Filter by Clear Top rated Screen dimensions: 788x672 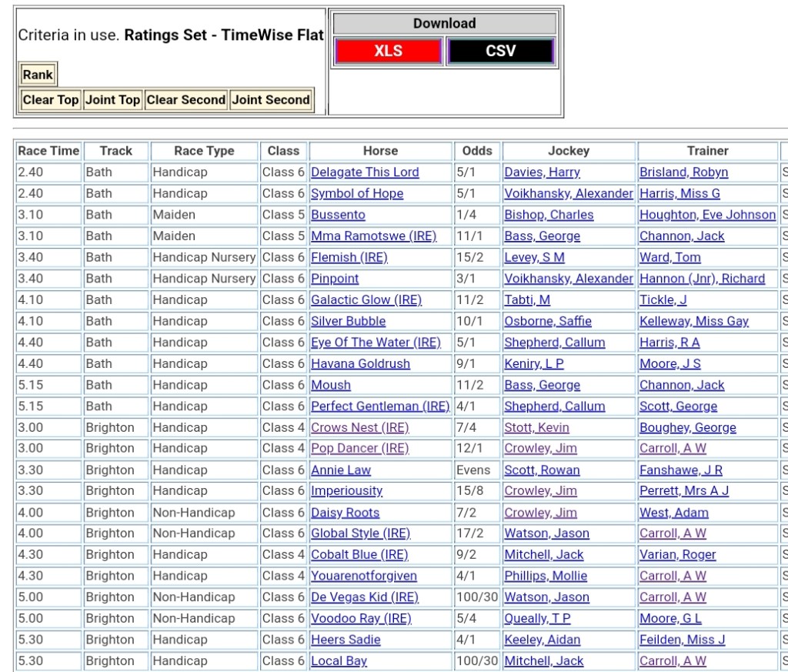(x=51, y=99)
